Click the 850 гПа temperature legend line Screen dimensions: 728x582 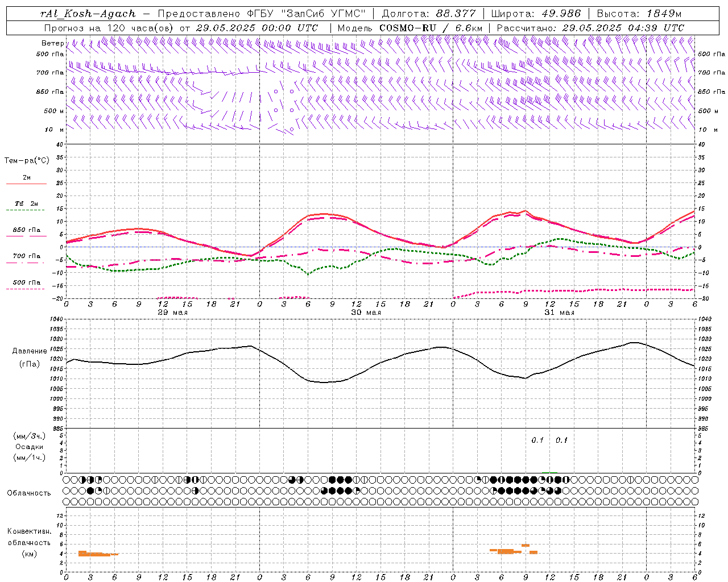pyautogui.click(x=26, y=235)
